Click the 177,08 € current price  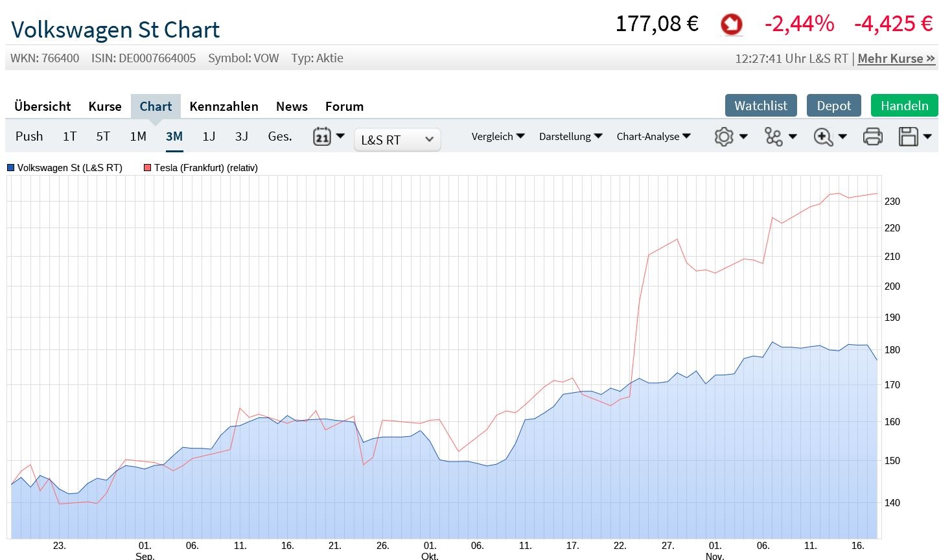coord(657,24)
